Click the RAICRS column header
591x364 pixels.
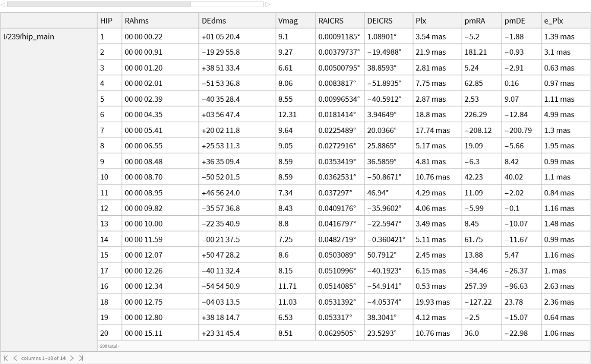pyautogui.click(x=331, y=21)
